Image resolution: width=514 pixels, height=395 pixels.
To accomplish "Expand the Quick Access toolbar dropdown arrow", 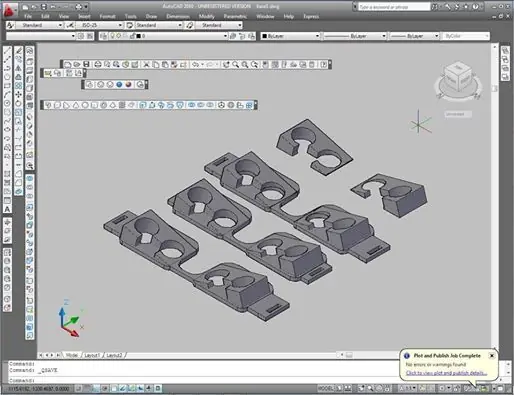I will tap(86, 6).
